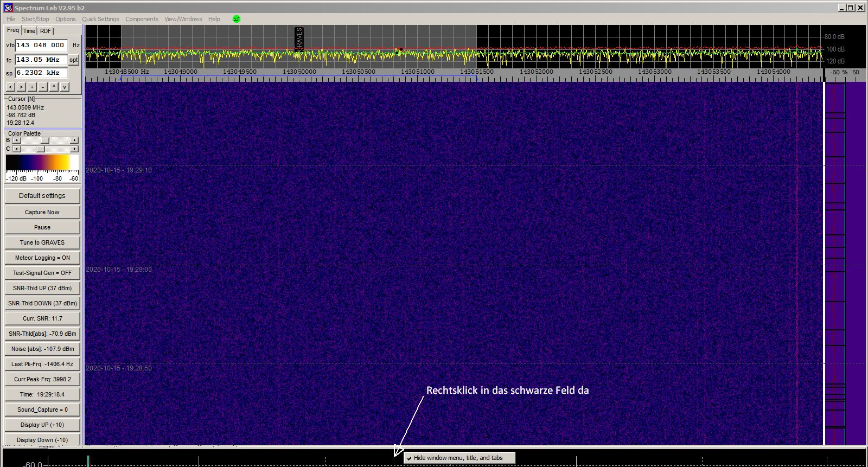Click the Display UP (+10) button
868x467 pixels.
pyautogui.click(x=42, y=425)
